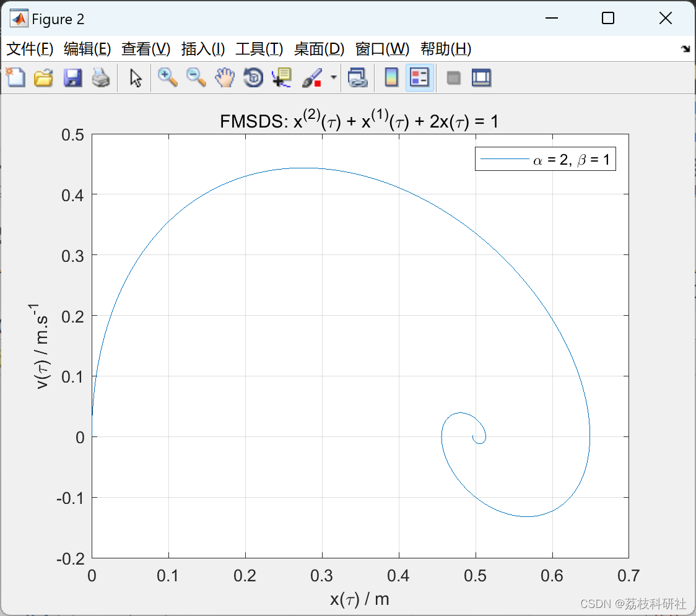
Task: Click the x-axis tick label 0.5
Action: pyautogui.click(x=476, y=576)
